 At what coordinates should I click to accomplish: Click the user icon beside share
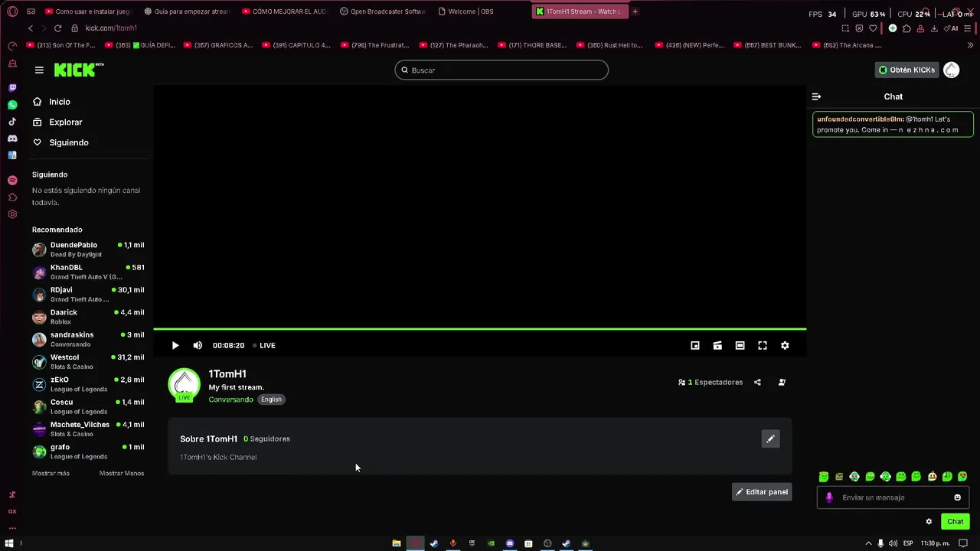(782, 382)
